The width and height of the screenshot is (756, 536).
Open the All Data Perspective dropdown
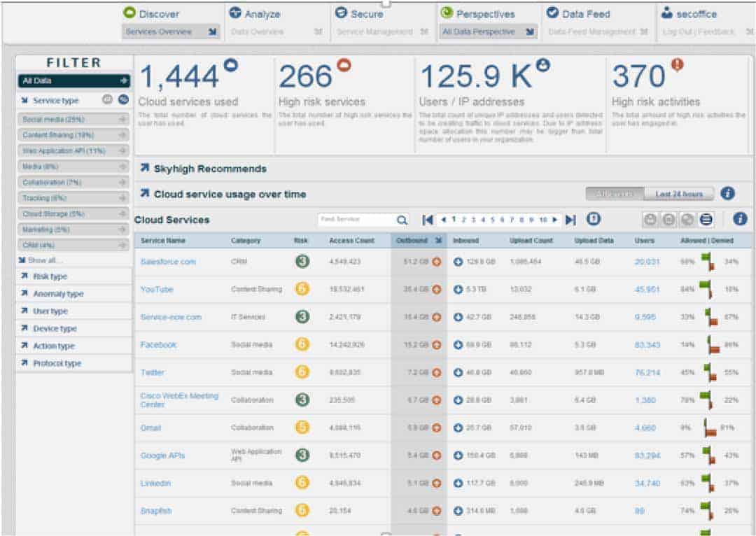(488, 31)
